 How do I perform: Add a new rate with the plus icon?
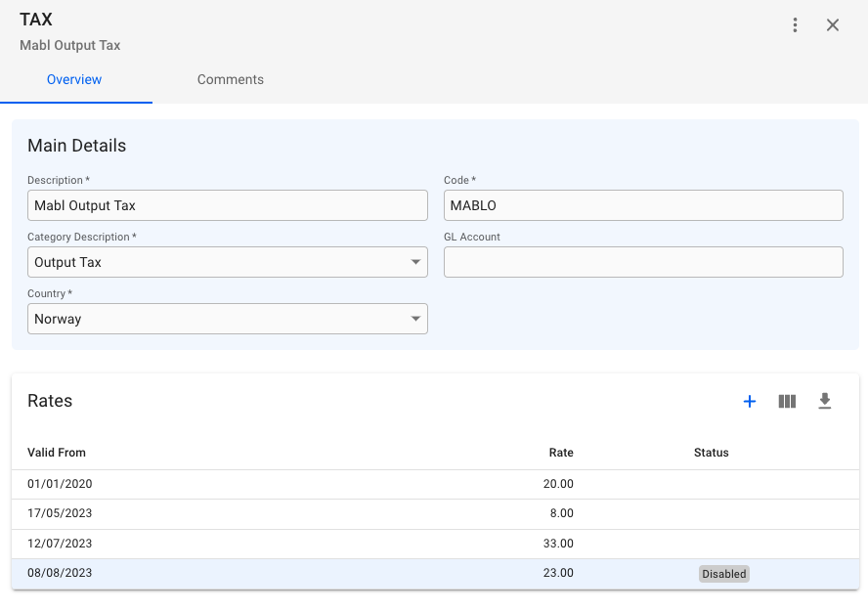point(750,401)
